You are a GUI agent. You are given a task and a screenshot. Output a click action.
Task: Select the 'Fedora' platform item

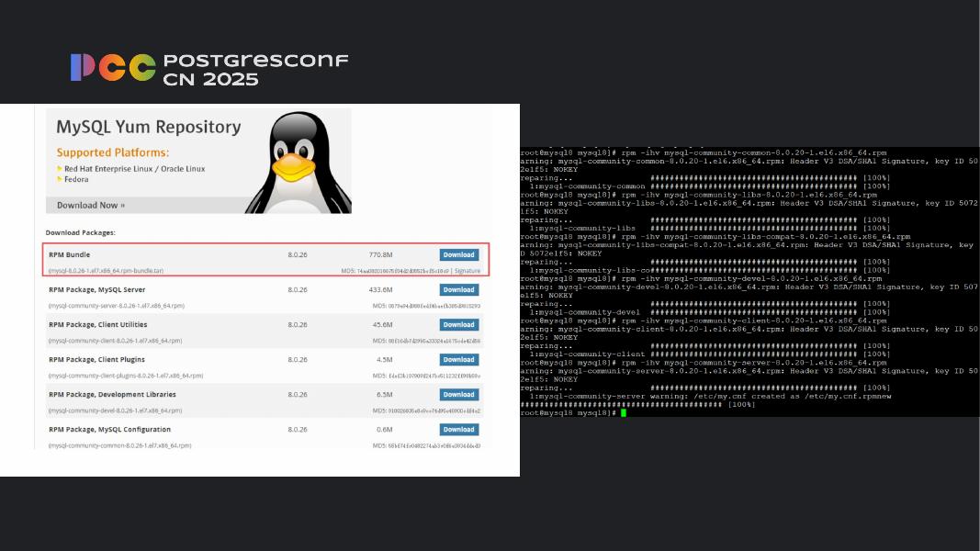(76, 179)
